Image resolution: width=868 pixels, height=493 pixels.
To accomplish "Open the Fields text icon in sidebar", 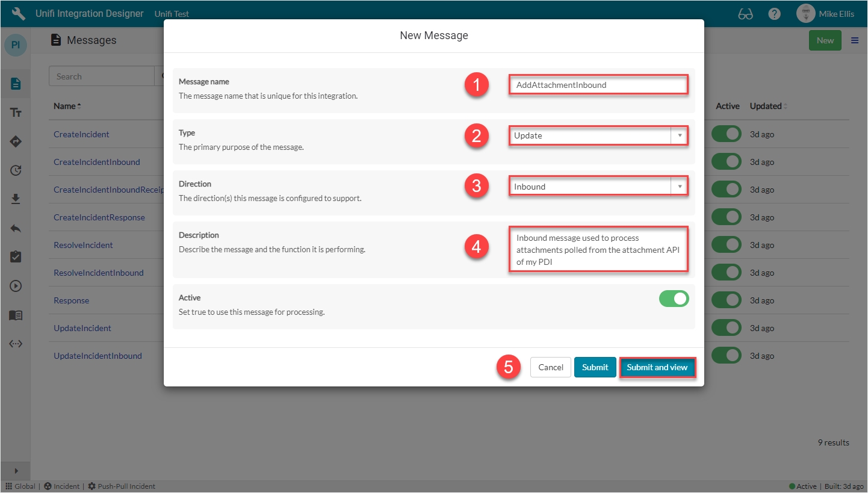I will tap(16, 113).
